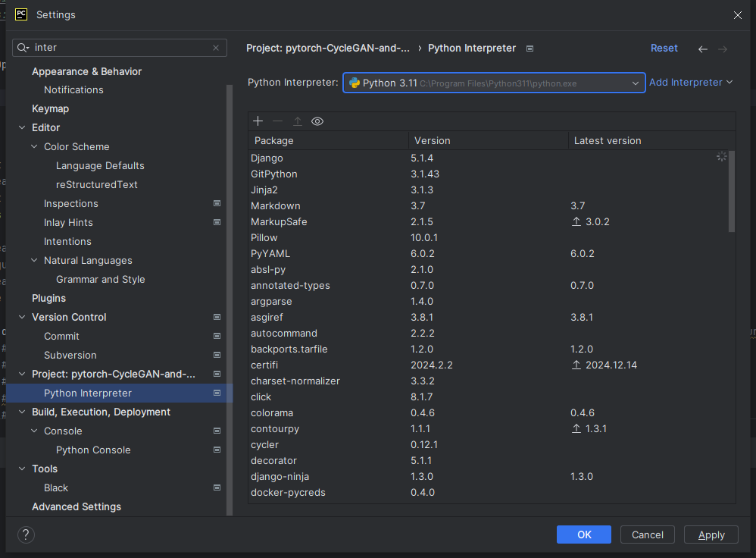Click the project-level icon beside Black
The image size is (756, 558).
[217, 487]
